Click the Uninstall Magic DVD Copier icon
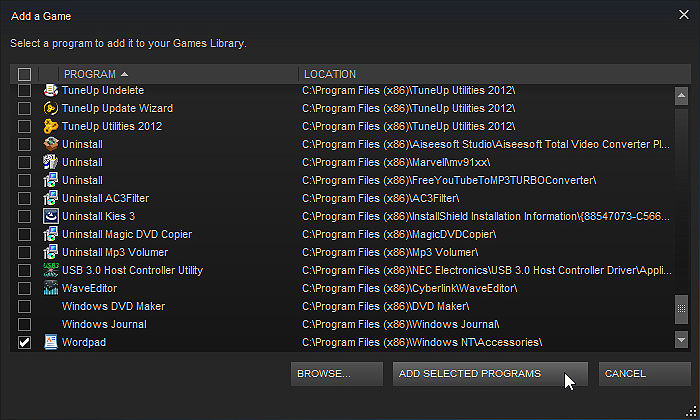 (50, 234)
